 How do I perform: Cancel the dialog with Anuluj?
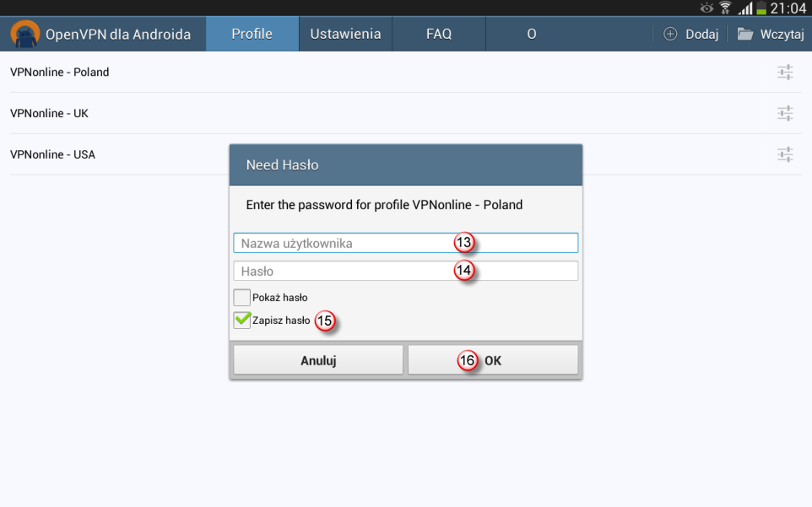pos(318,360)
